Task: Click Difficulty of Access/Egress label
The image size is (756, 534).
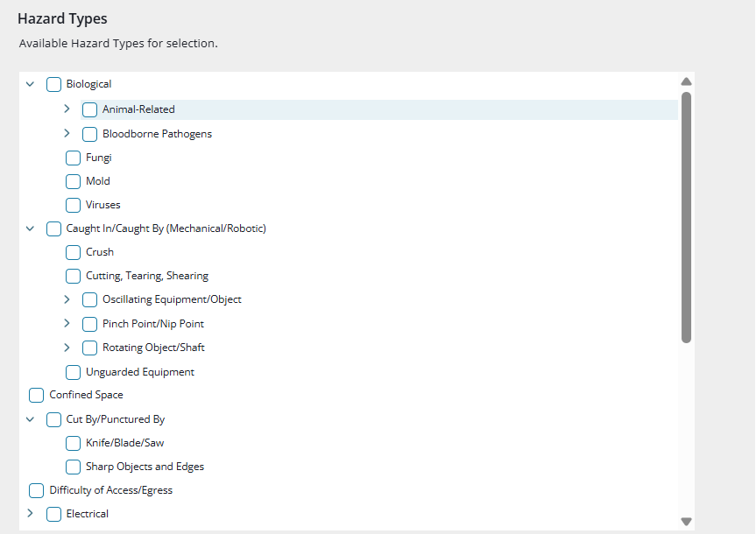Action: (111, 490)
